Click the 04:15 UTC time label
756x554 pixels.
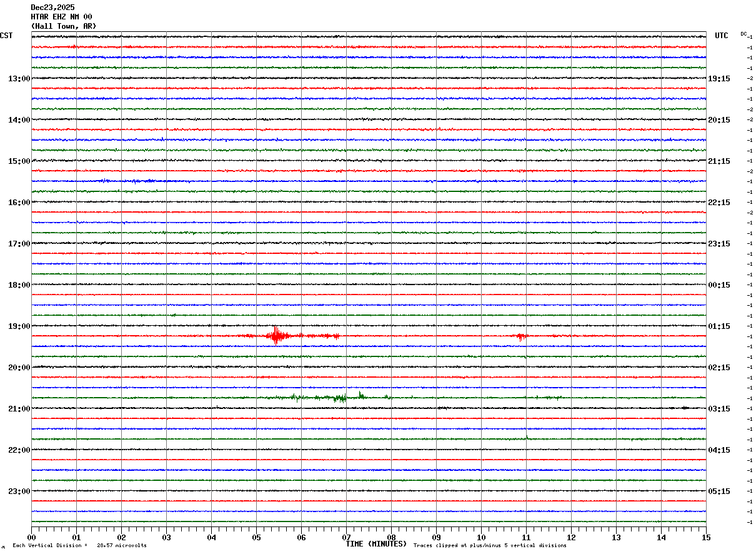(x=719, y=450)
